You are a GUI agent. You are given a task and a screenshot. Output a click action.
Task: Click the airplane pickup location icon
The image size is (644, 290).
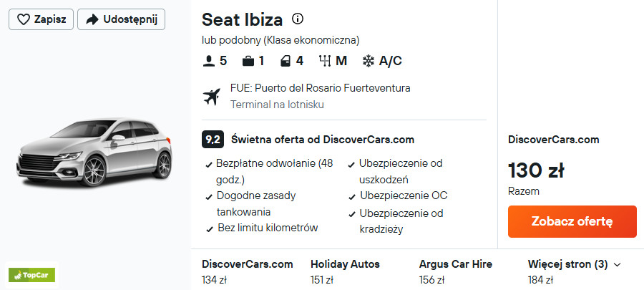click(212, 96)
